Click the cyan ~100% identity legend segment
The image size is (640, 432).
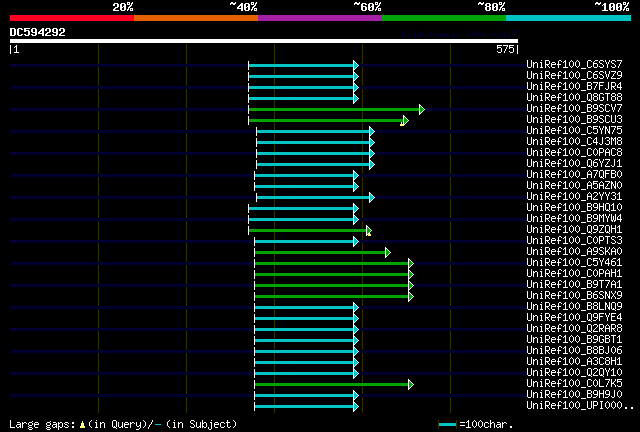tap(569, 18)
